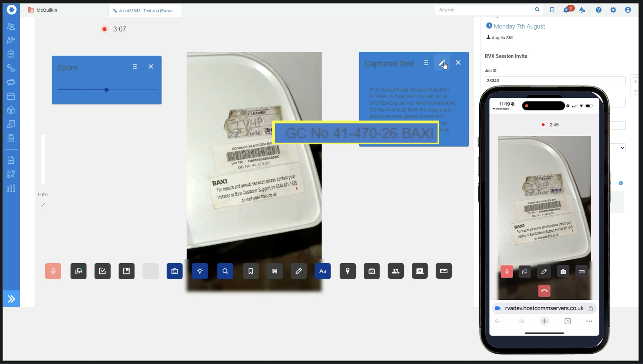
Task: Mute the microphone in the bottom toolbar
Action: click(53, 271)
